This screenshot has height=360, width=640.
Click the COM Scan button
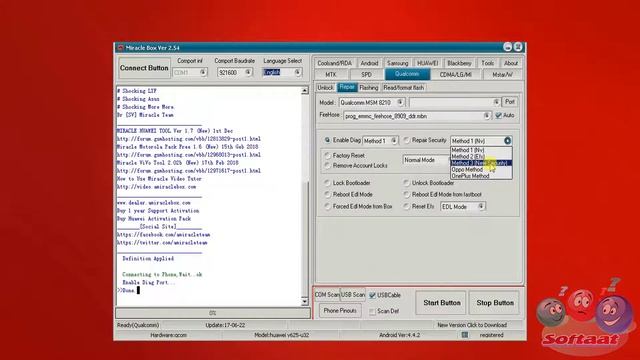tap(327, 295)
